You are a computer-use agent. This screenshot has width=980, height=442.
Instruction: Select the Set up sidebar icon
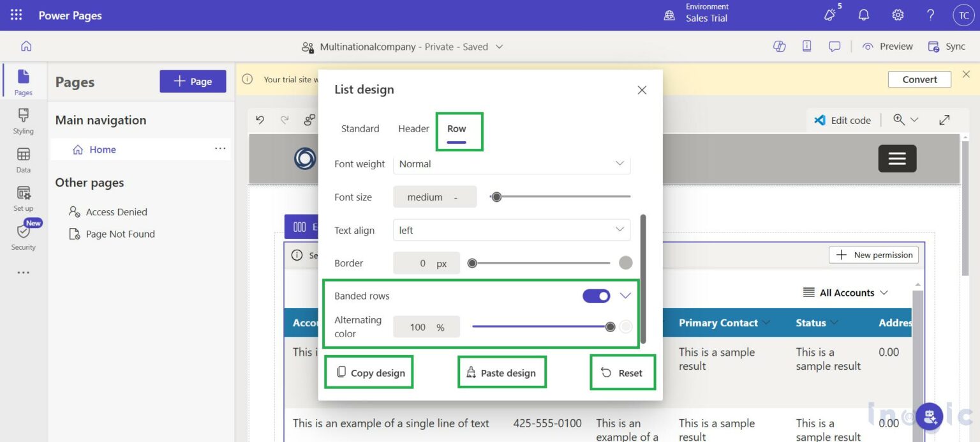tap(23, 198)
